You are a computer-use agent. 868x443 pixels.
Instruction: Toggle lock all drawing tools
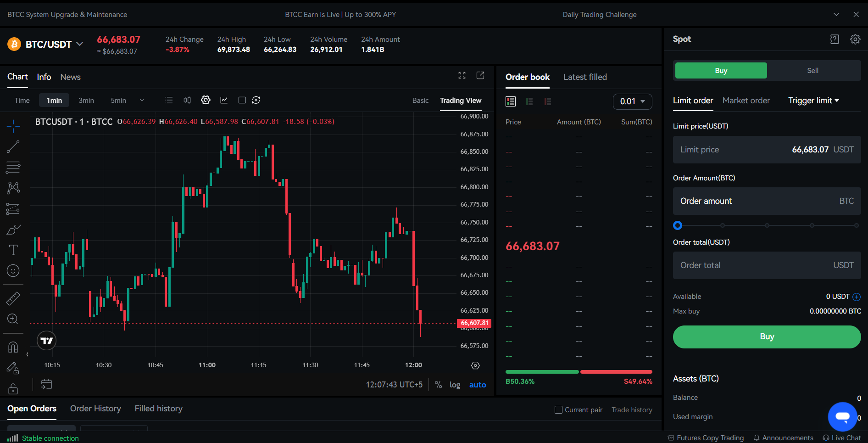pyautogui.click(x=13, y=389)
